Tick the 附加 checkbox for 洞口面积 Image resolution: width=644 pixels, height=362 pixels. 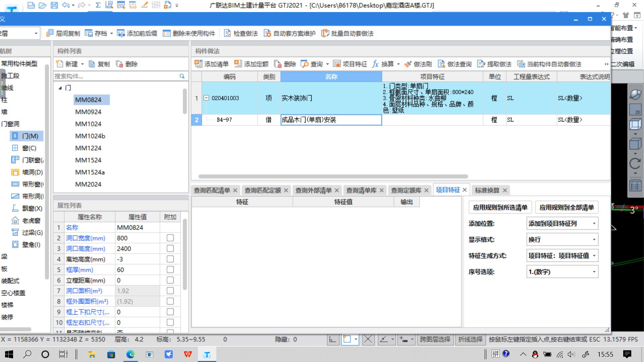click(x=170, y=291)
